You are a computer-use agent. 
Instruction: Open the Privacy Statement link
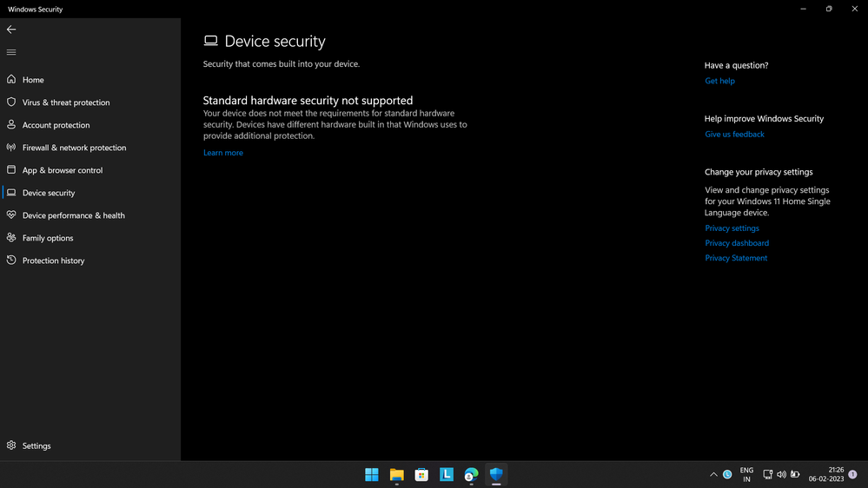point(736,258)
